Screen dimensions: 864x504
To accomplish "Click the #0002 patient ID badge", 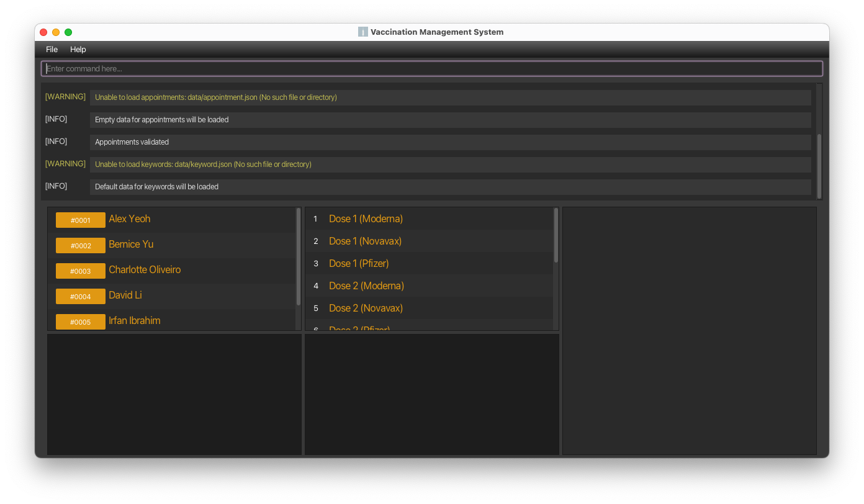I will pyautogui.click(x=81, y=246).
